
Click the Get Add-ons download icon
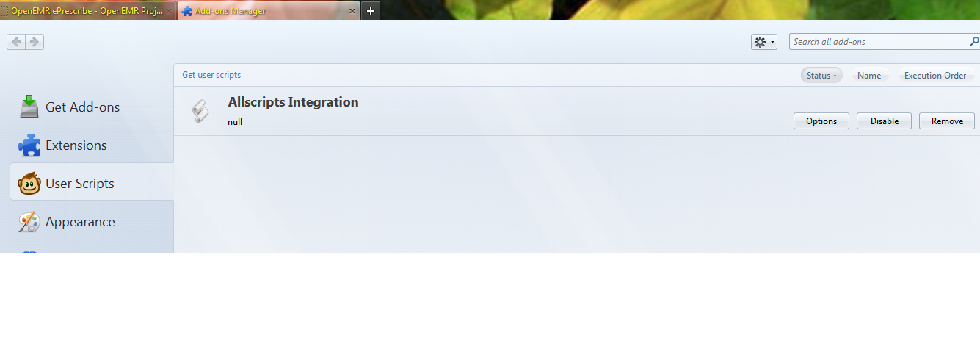click(x=29, y=107)
